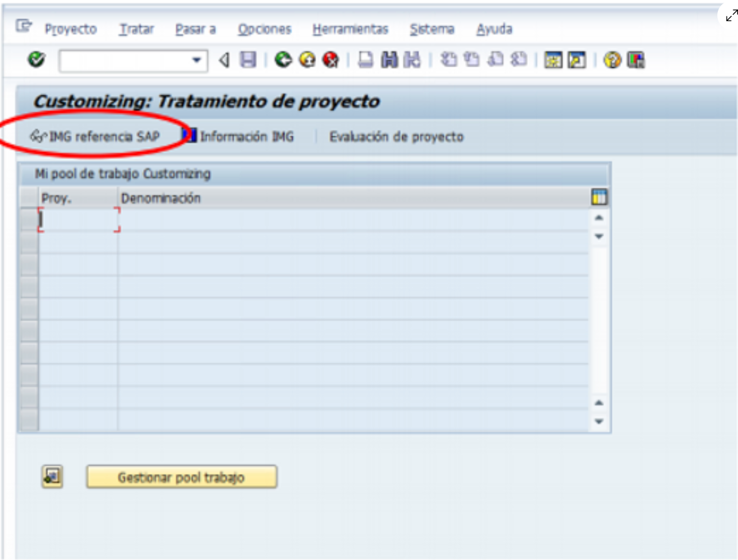Click the session menu icon left of Proyecto
The image size is (738, 560).
point(24,25)
